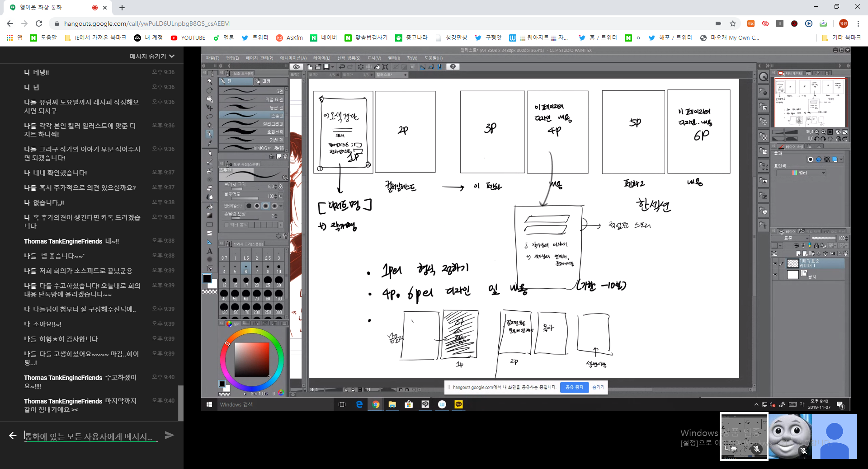Open the 레이어(L) menu
868x469 pixels.
(x=322, y=58)
